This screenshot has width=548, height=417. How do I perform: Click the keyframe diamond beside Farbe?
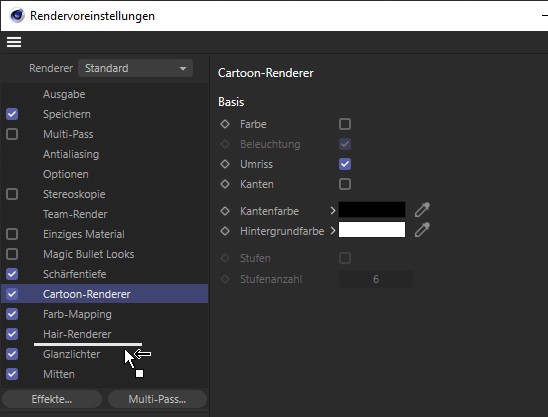click(225, 124)
